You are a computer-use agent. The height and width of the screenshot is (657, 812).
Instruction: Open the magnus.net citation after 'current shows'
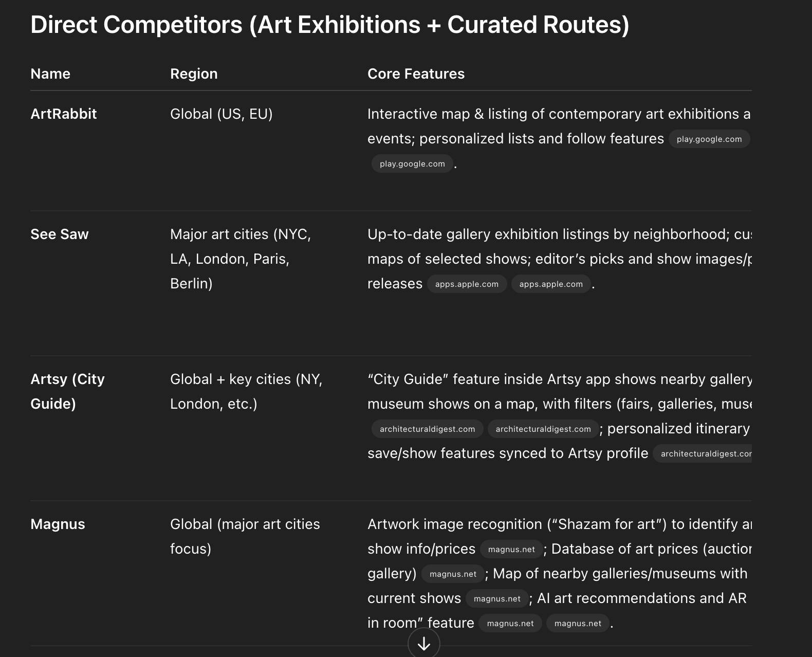click(x=497, y=598)
